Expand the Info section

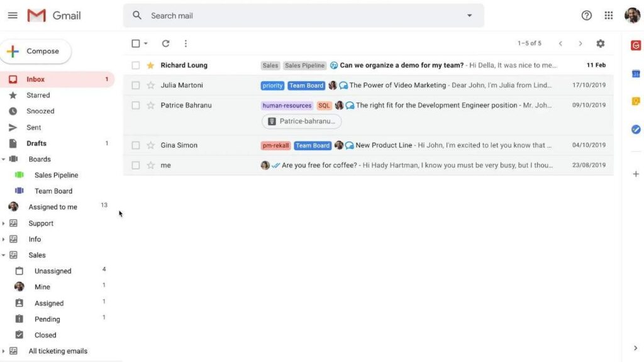3,239
